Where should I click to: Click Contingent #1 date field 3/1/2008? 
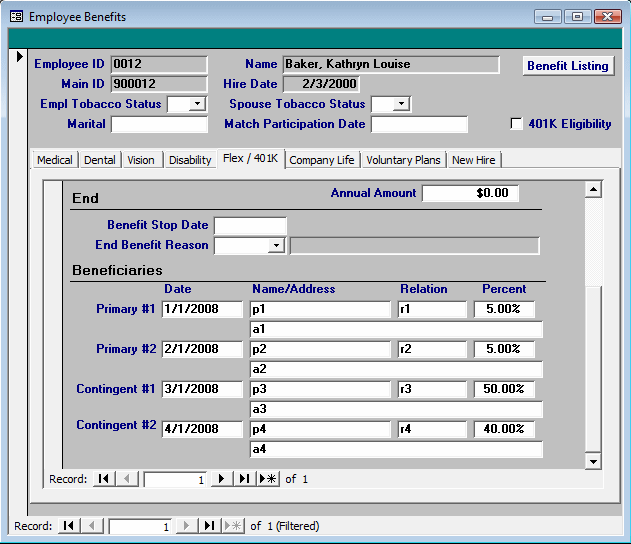pos(202,389)
